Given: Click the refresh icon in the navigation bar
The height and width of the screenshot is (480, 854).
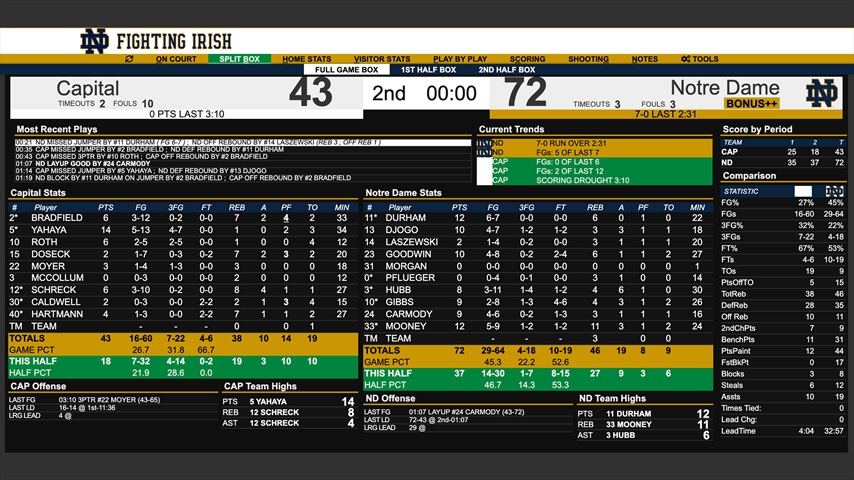Looking at the screenshot, I should pyautogui.click(x=129, y=59).
